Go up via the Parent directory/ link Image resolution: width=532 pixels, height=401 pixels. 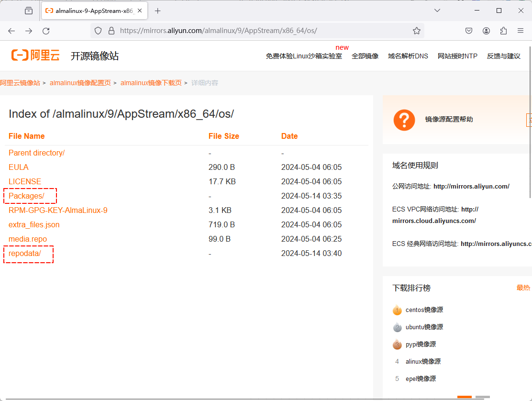pos(36,153)
